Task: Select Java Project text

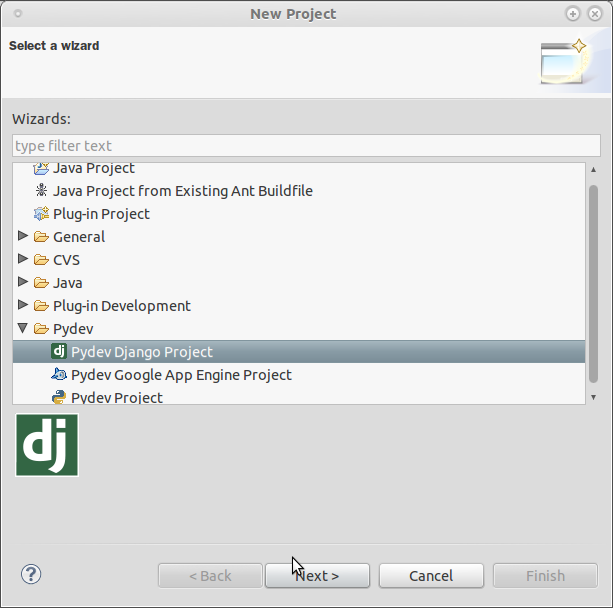Action: point(94,169)
